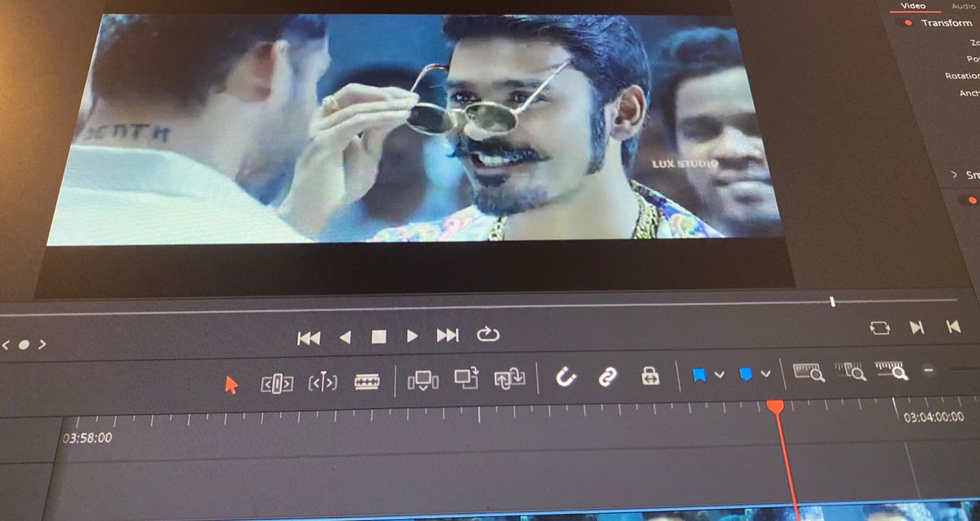The image size is (980, 521).
Task: Jump to last frame button
Action: [448, 335]
